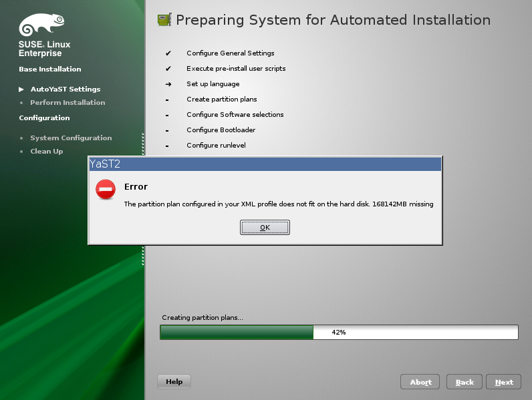
Task: Click the installation chip icon beside title
Action: point(164,19)
